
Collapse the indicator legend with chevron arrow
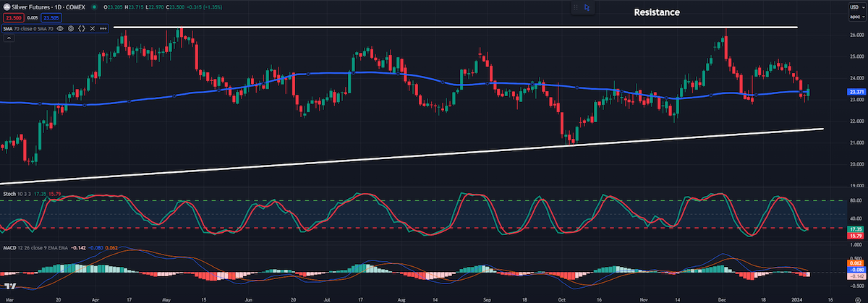pos(7,37)
